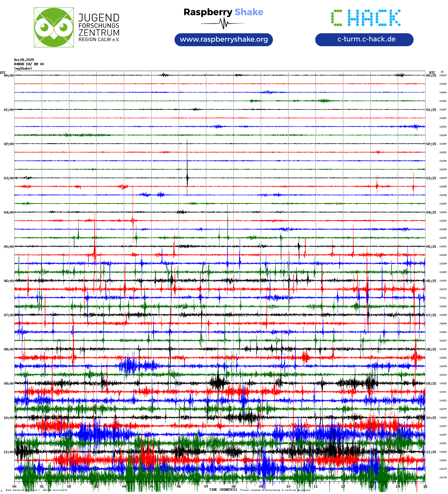Click the Raspberry Shake title logo
Image resolution: width=448 pixels, height=494 pixels.
(x=223, y=12)
